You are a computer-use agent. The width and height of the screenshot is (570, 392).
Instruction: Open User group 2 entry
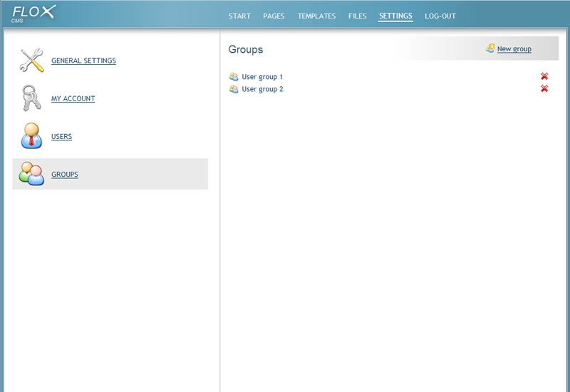point(262,89)
